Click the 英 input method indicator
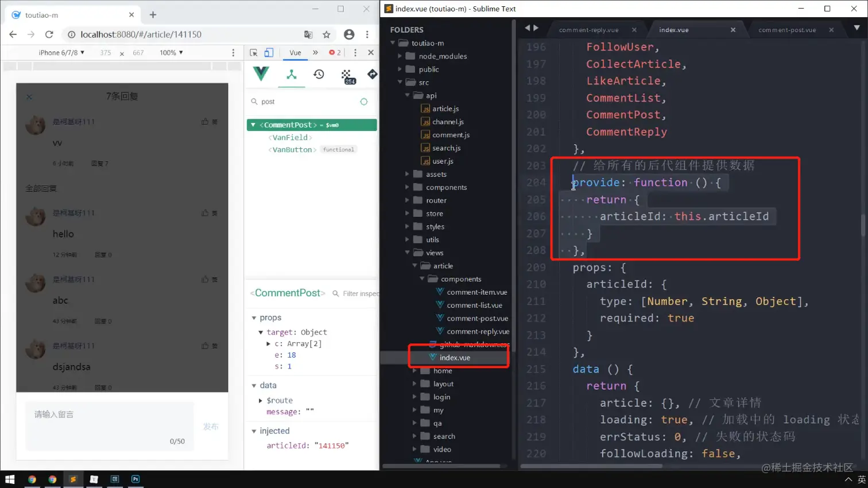Viewport: 868px width, 488px height. (861, 479)
